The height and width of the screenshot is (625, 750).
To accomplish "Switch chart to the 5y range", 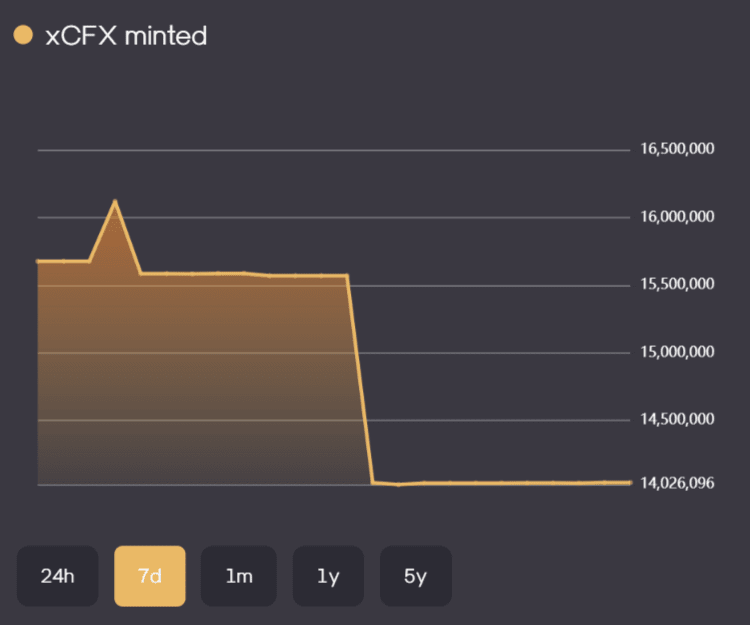I will (x=416, y=576).
